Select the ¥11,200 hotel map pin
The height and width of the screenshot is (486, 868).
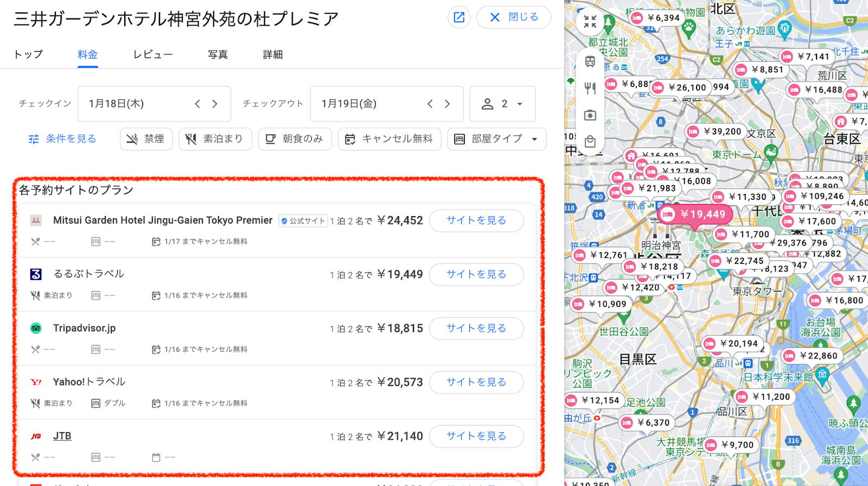(x=764, y=397)
